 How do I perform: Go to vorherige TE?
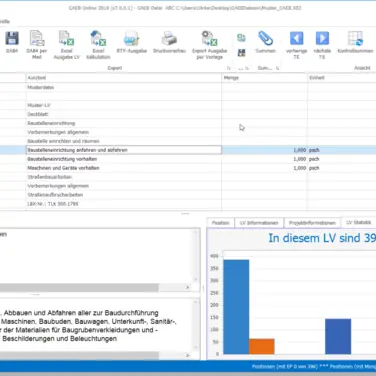pyautogui.click(x=296, y=44)
